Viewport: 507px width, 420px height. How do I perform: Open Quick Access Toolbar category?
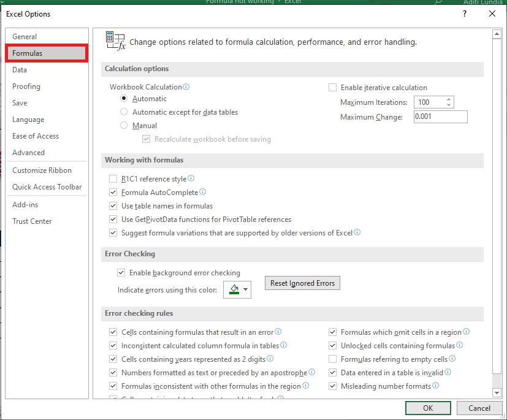click(47, 186)
